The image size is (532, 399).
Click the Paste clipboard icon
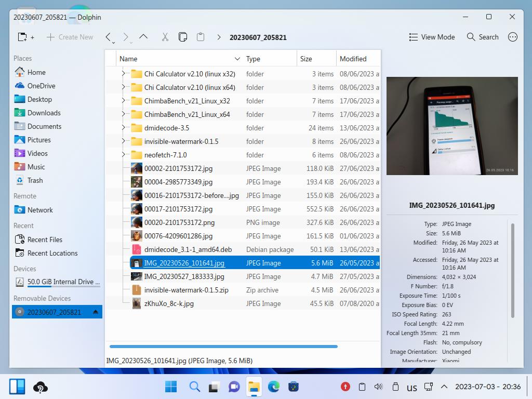click(201, 37)
